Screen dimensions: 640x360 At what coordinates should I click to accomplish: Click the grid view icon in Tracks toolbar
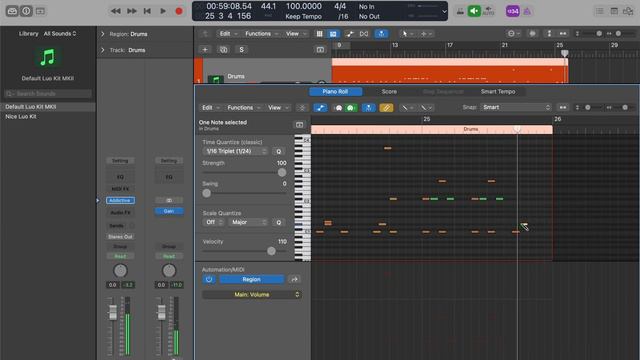(320, 33)
